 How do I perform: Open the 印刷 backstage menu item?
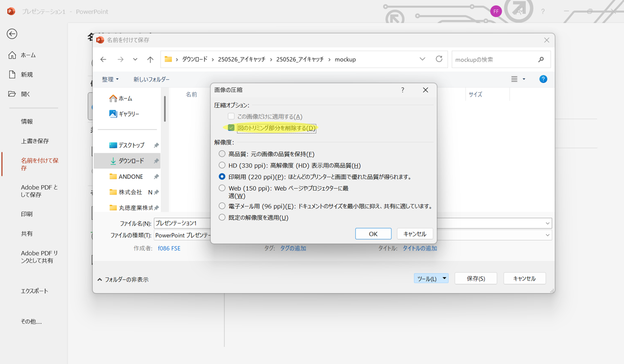tap(27, 214)
